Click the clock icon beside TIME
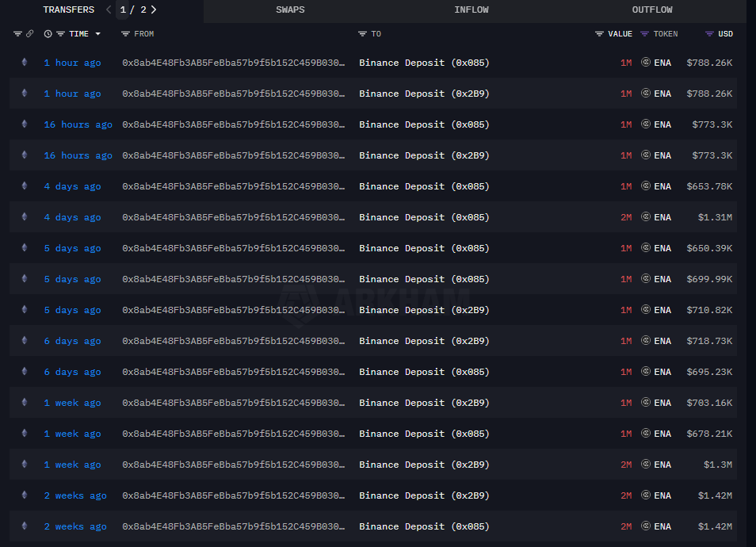The height and width of the screenshot is (547, 756). click(x=48, y=34)
